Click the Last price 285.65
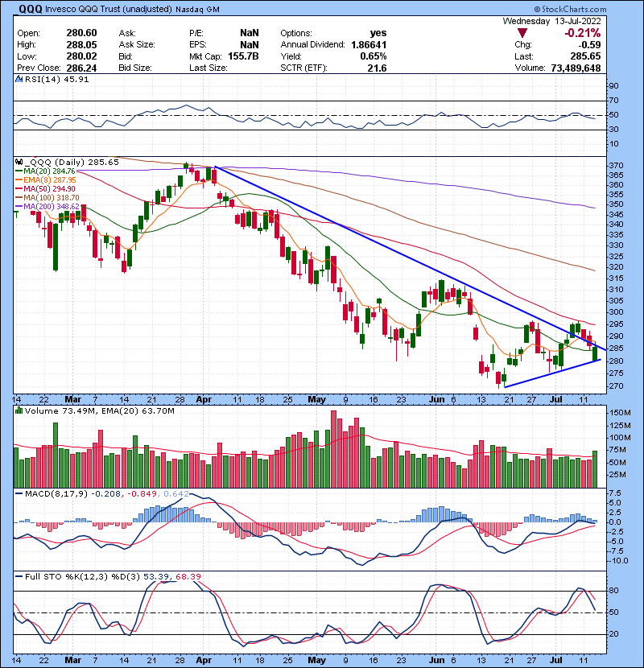Image resolution: width=644 pixels, height=668 pixels. [x=585, y=56]
